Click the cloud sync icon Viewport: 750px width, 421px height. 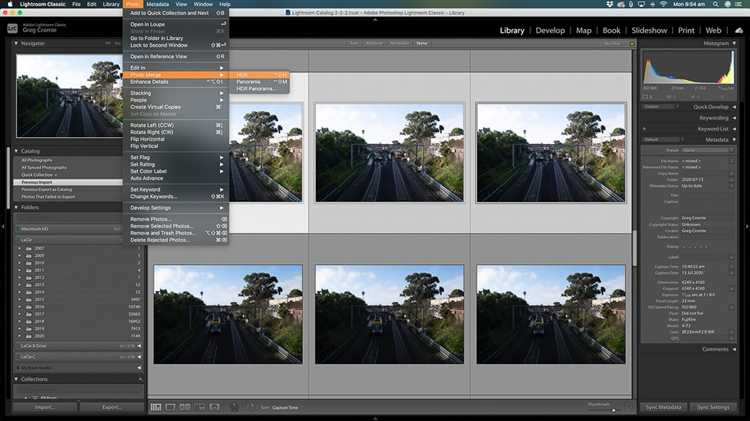[x=739, y=30]
